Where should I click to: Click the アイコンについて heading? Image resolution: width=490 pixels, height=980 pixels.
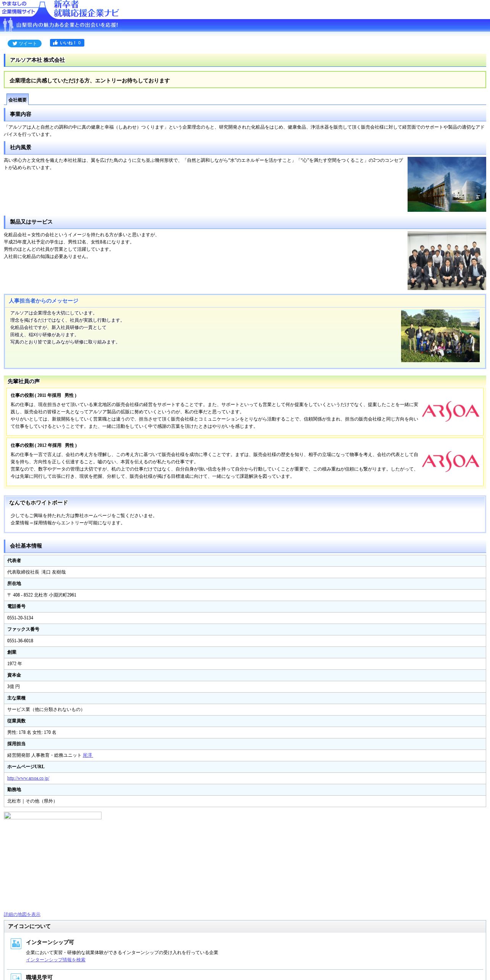[x=29, y=927]
